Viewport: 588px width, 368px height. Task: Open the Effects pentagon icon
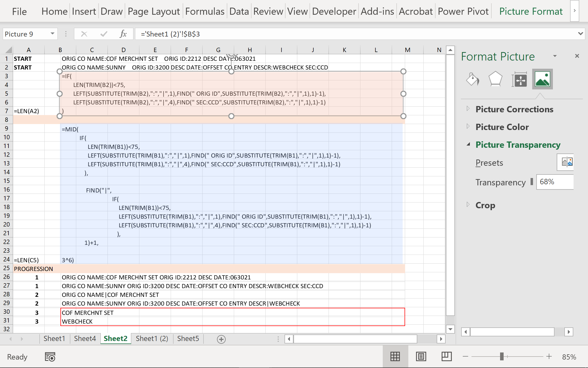point(495,79)
